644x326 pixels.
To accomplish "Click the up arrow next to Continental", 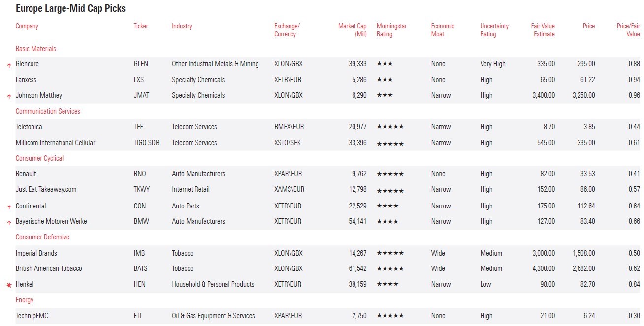I will coord(9,207).
